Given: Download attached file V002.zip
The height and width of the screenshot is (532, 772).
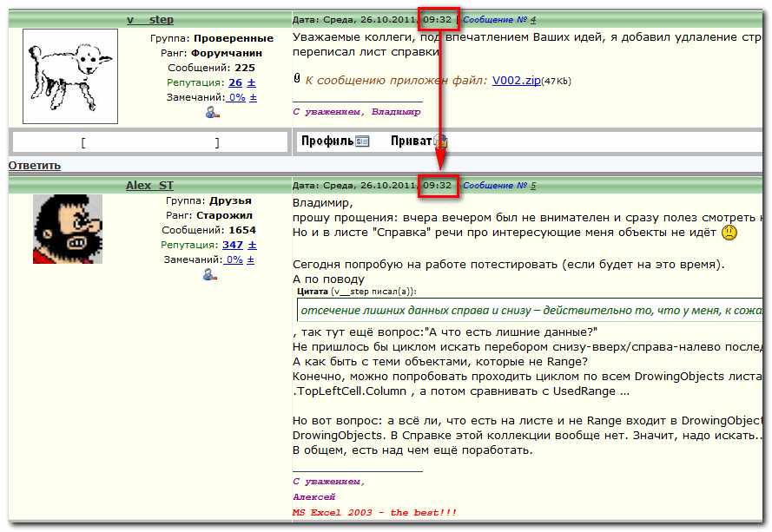Looking at the screenshot, I should pos(517,81).
